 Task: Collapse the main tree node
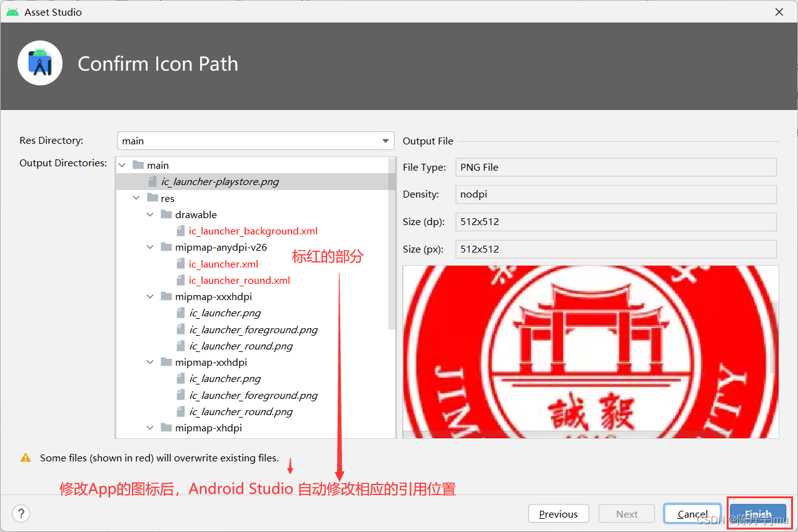(x=122, y=165)
